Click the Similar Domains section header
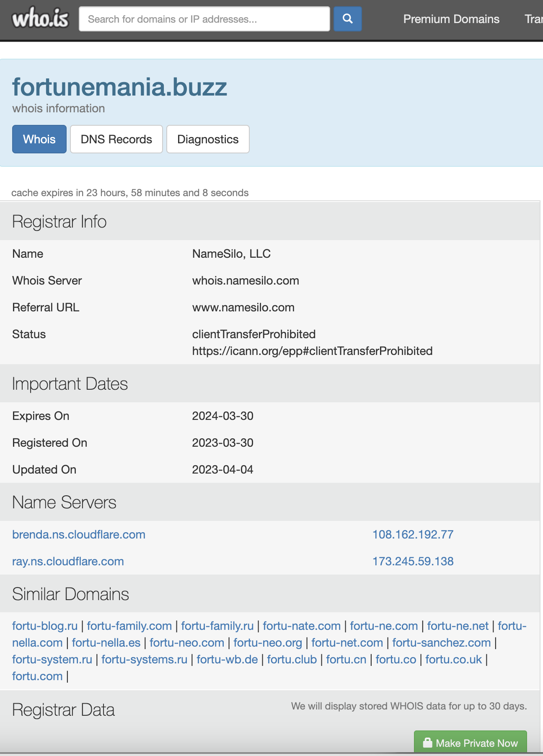Viewport: 543px width, 756px height. (x=70, y=594)
